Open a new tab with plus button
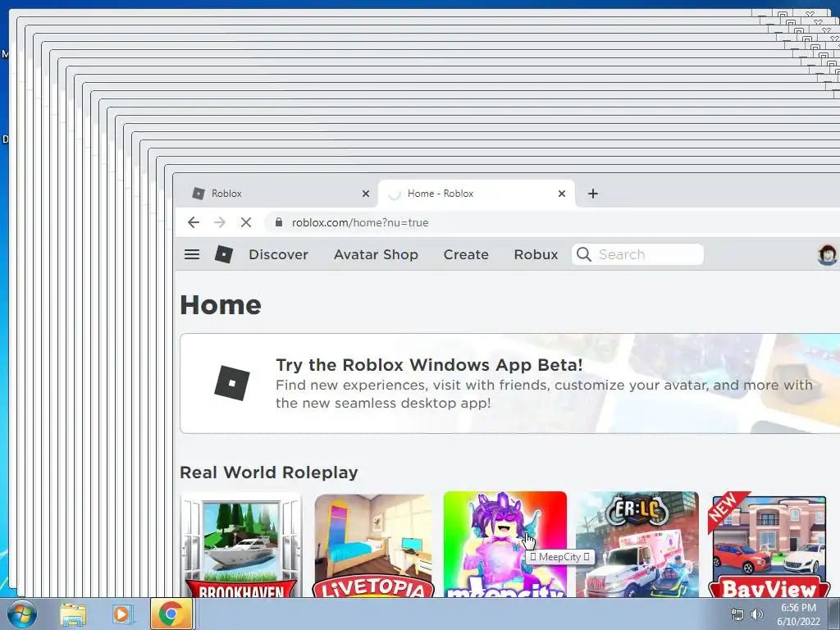The width and height of the screenshot is (840, 630). point(592,194)
